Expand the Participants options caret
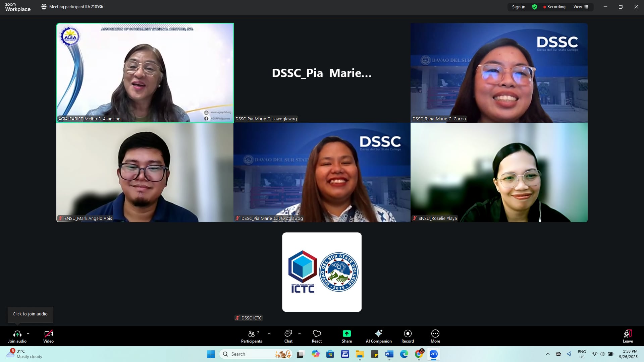The width and height of the screenshot is (644, 362). [269, 334]
